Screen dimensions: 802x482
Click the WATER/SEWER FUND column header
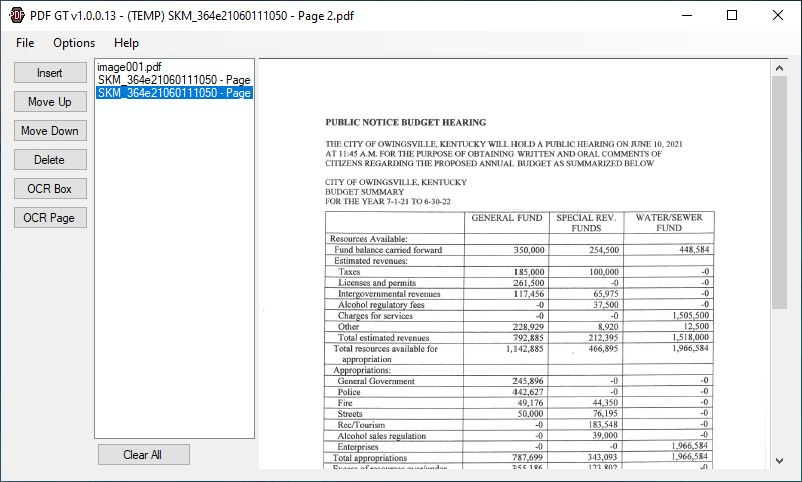pyautogui.click(x=669, y=223)
